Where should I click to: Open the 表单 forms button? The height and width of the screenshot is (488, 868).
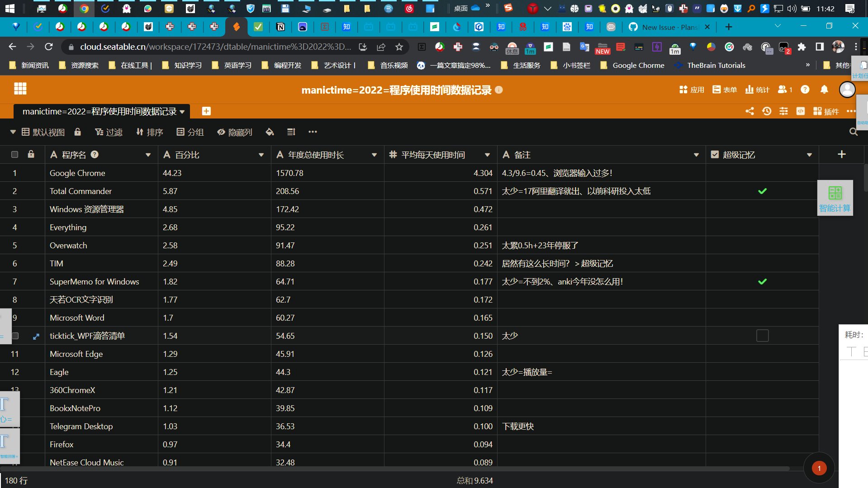[725, 90]
